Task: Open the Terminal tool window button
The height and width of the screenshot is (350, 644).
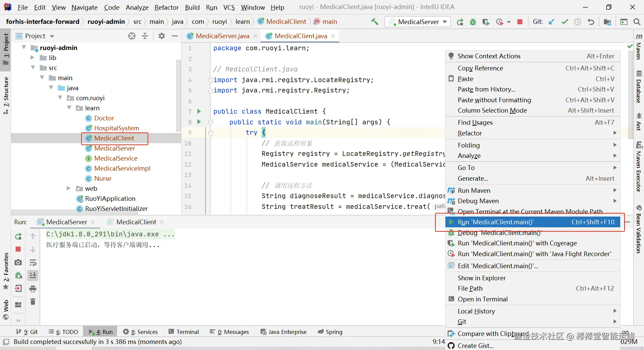Action: tap(184, 332)
